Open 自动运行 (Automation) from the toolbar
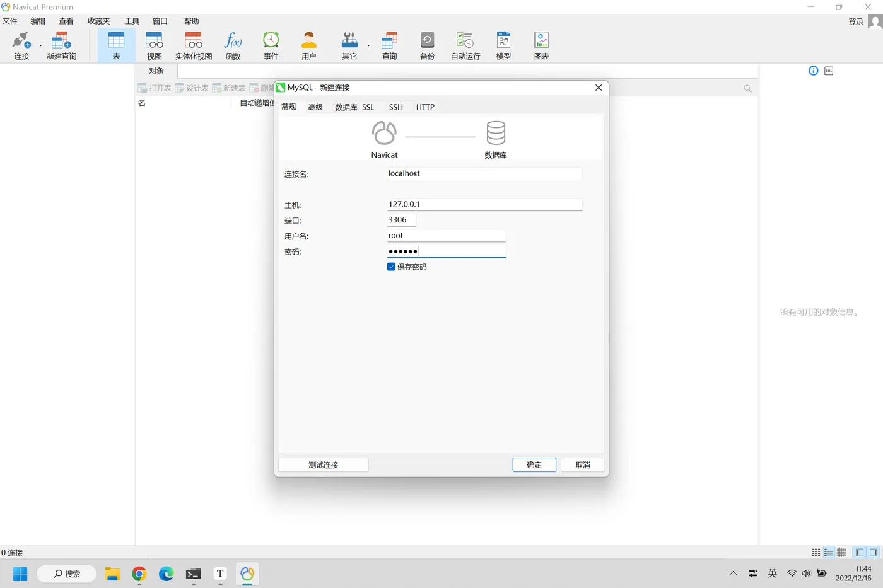 (465, 45)
